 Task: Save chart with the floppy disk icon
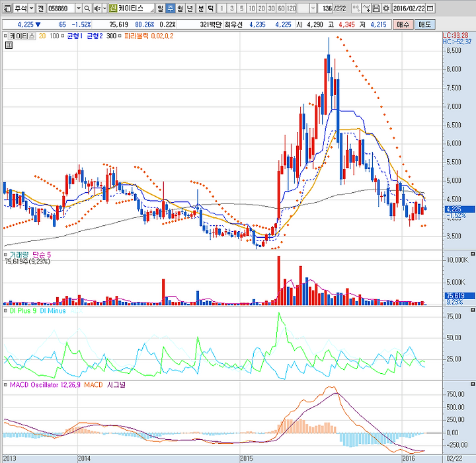pos(376,8)
